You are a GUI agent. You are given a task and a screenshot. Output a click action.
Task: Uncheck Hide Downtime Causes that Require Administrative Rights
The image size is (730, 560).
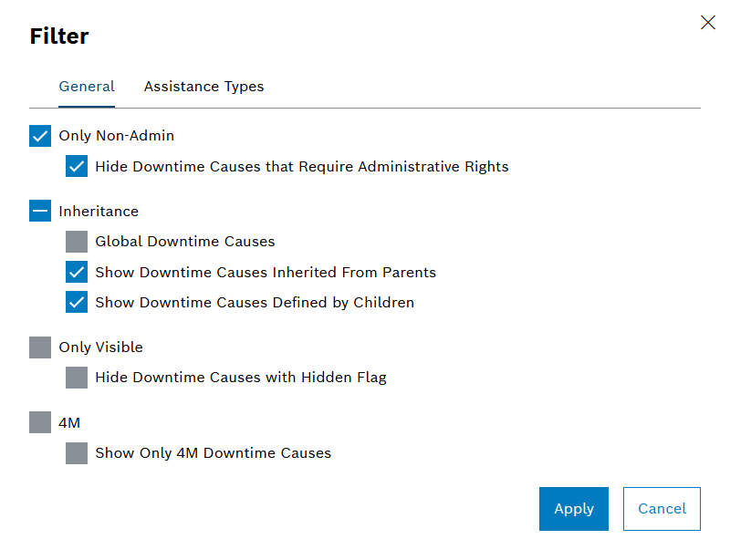click(x=77, y=167)
